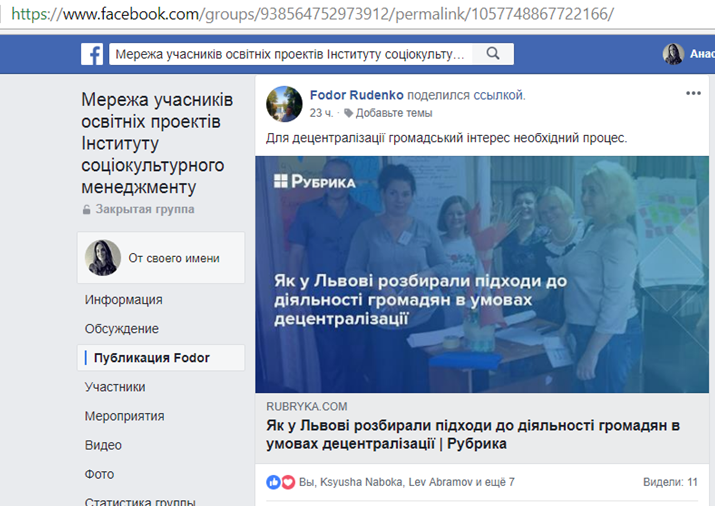
Task: Click the Facebook logo icon
Action: 92,54
